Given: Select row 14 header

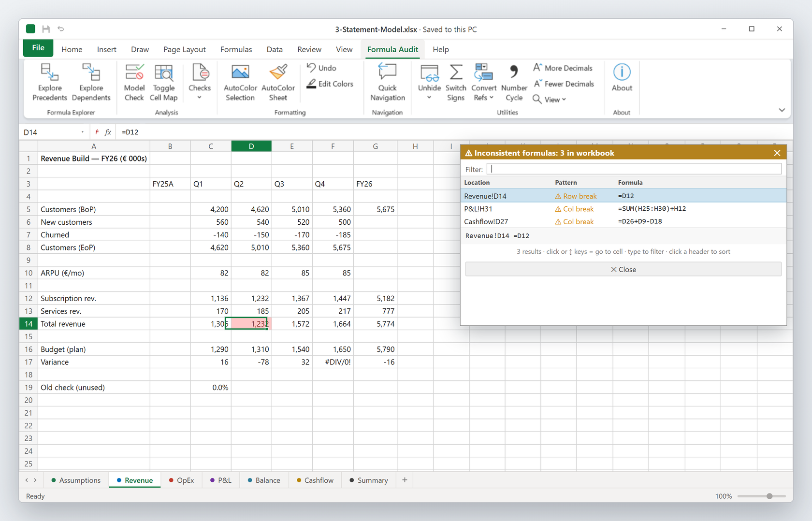Looking at the screenshot, I should click(29, 324).
